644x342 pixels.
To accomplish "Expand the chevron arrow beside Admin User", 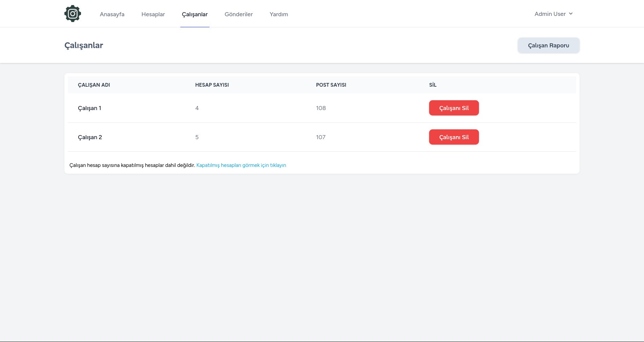I will point(571,14).
